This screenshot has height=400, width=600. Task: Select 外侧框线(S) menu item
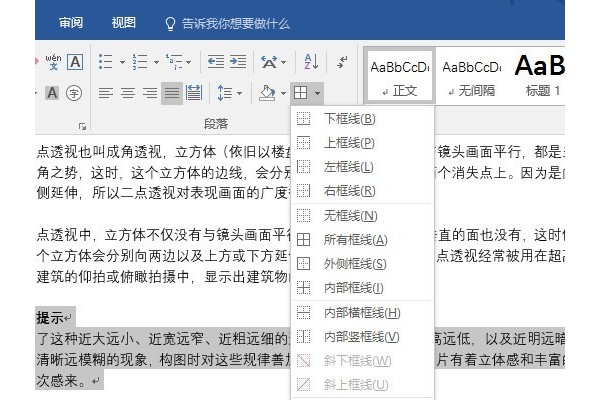click(x=362, y=264)
